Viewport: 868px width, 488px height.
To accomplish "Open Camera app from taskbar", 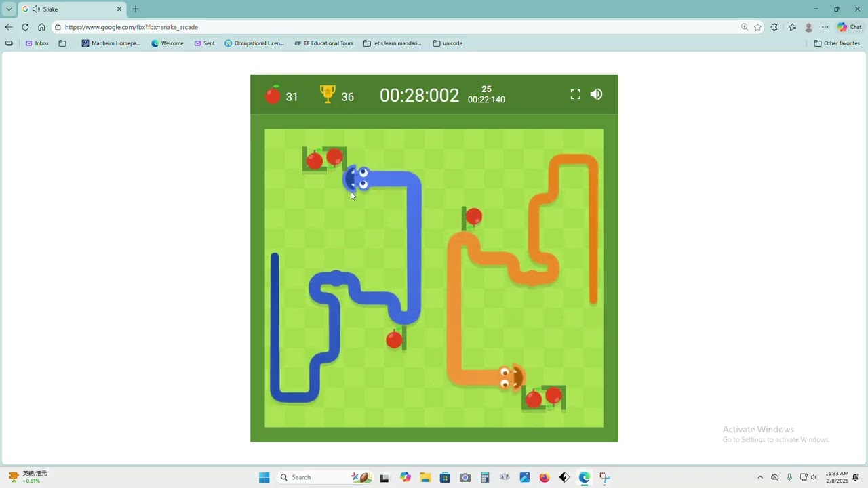I will 465,477.
